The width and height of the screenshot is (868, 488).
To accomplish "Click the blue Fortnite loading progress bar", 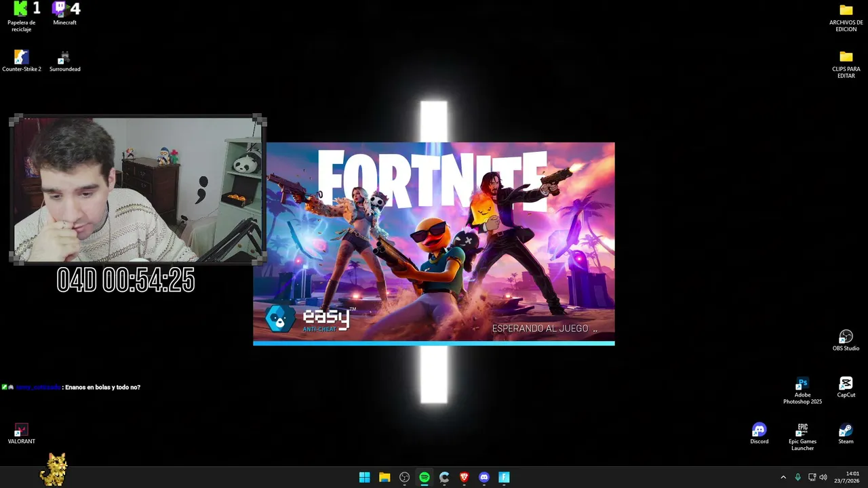I will pyautogui.click(x=434, y=343).
